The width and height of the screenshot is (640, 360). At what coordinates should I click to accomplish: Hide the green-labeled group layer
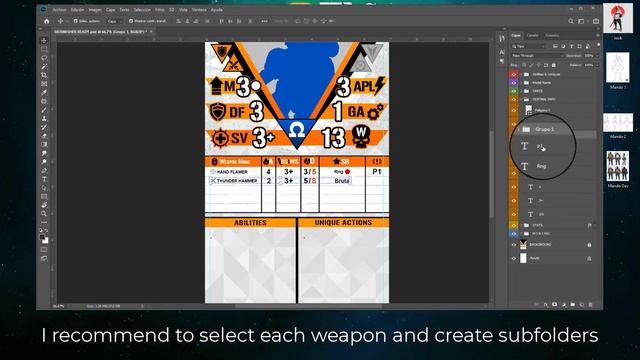click(x=514, y=91)
